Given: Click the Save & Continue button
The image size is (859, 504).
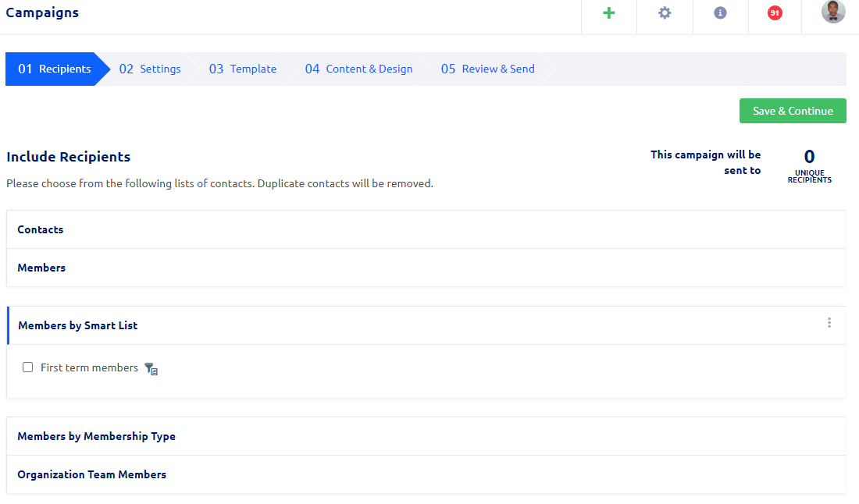Looking at the screenshot, I should click(x=793, y=111).
